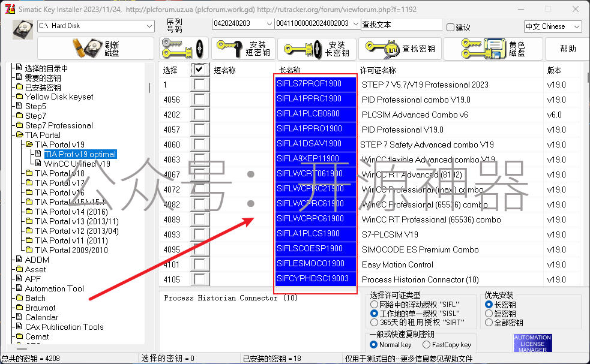Select the Batch folder in tree

[x=35, y=298]
